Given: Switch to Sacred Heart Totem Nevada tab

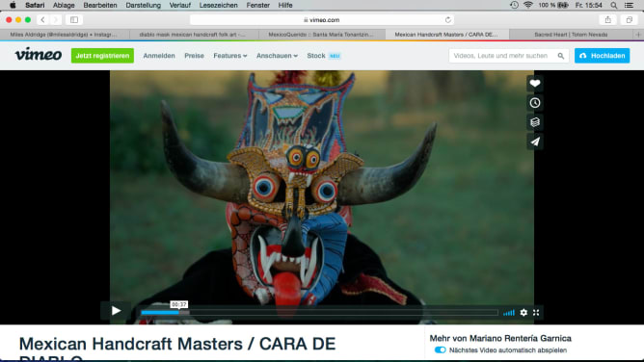Looking at the screenshot, I should pyautogui.click(x=571, y=35).
